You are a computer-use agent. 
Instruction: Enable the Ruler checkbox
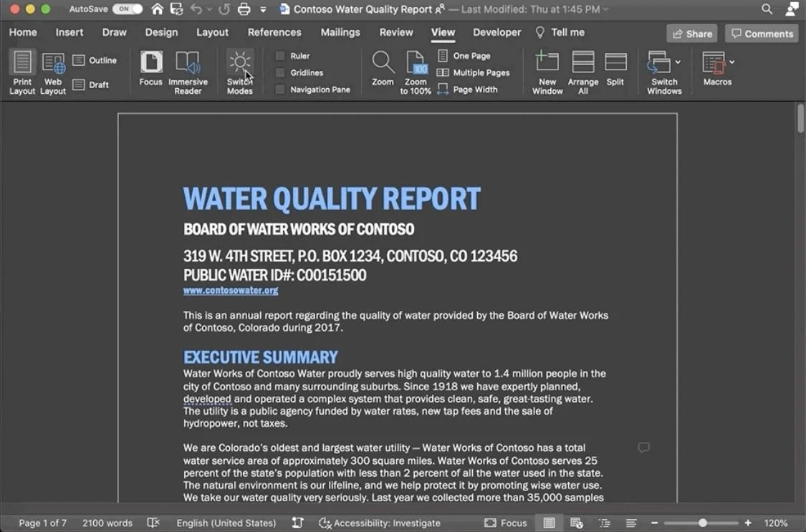click(x=280, y=56)
